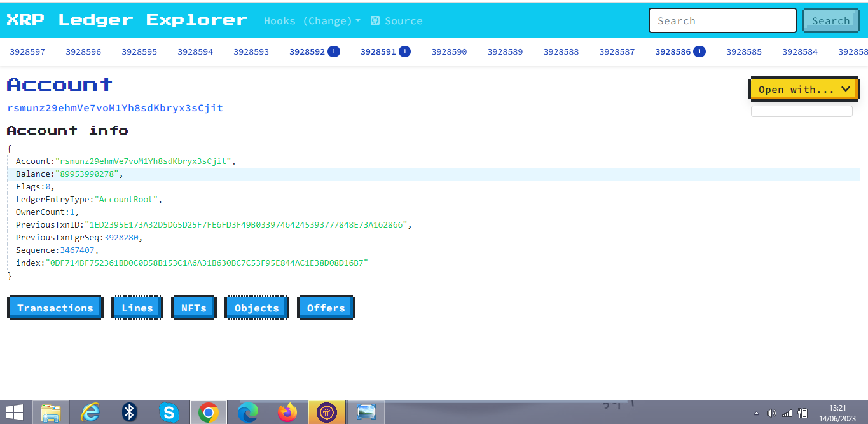
Task: Click PreviousTxnLgrSeq value 3928280
Action: click(x=121, y=238)
